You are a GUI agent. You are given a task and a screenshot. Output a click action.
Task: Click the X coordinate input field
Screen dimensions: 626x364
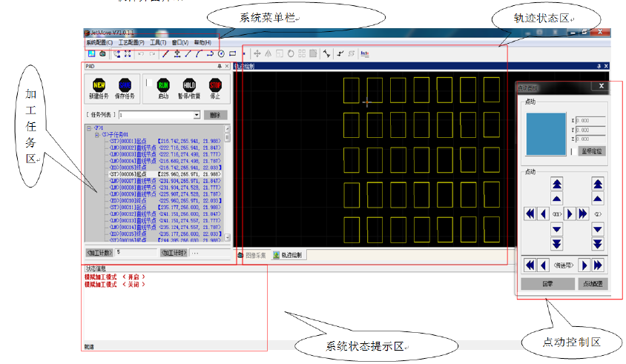tap(590, 121)
